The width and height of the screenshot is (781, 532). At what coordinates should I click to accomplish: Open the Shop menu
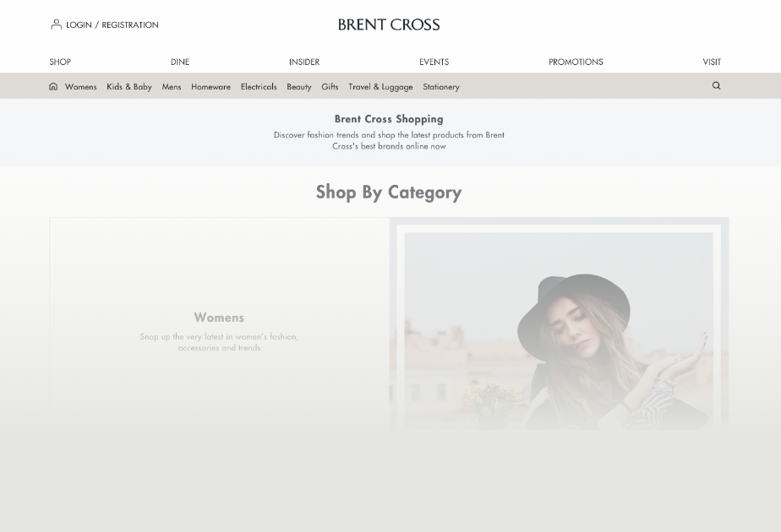coord(60,62)
